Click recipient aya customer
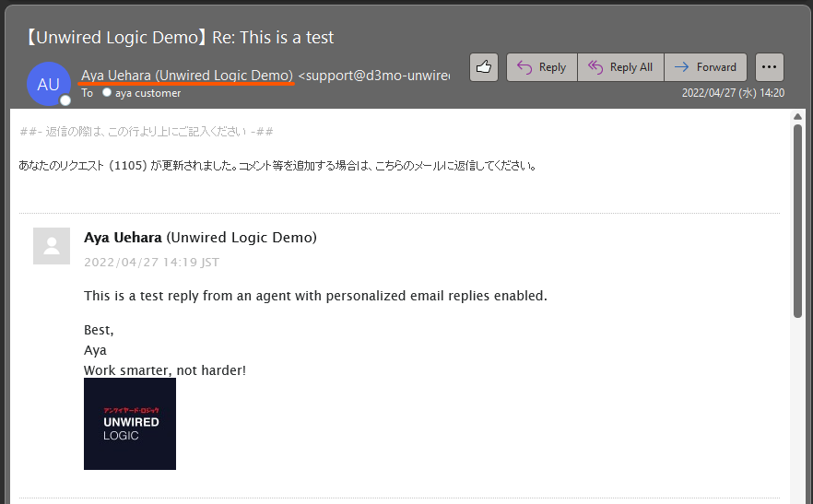813x504 pixels. pos(147,93)
